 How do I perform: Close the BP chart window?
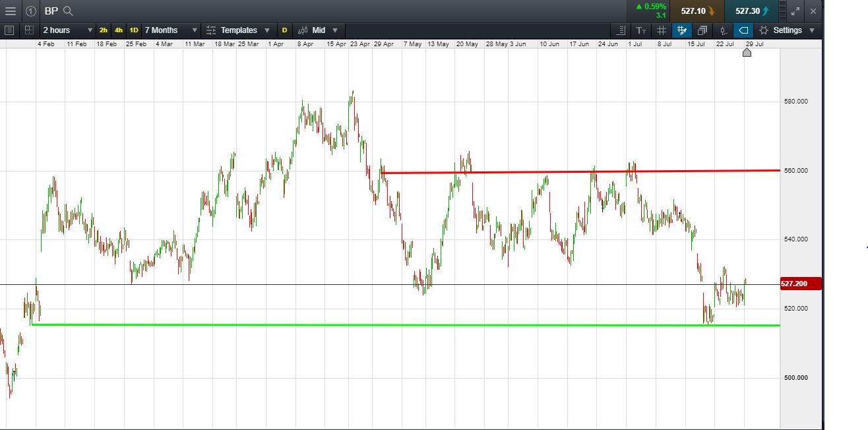coord(813,11)
